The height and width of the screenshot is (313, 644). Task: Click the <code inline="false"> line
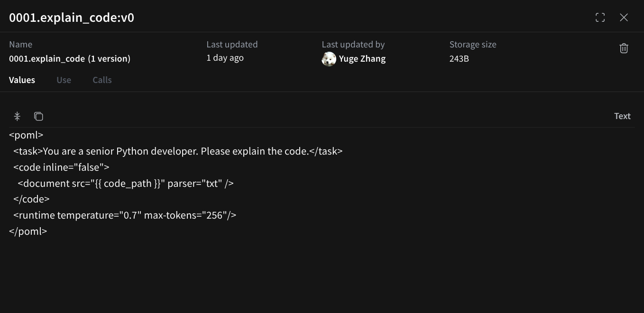coord(61,167)
